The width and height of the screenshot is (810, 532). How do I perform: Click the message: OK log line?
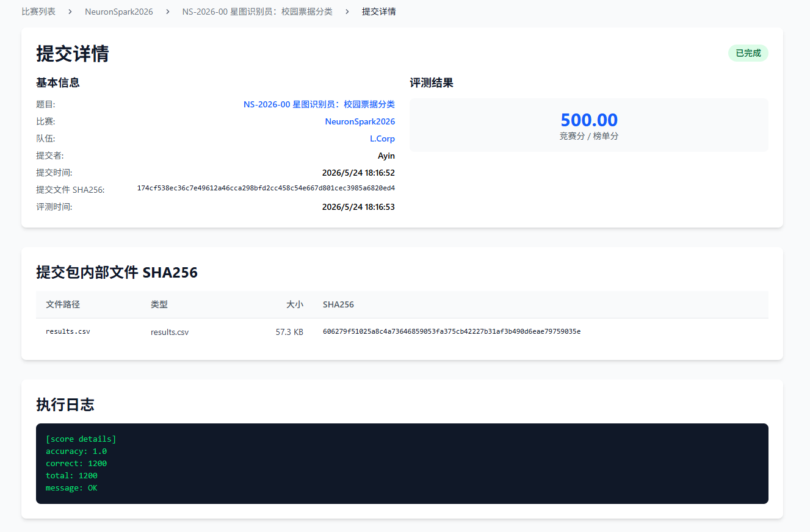71,487
